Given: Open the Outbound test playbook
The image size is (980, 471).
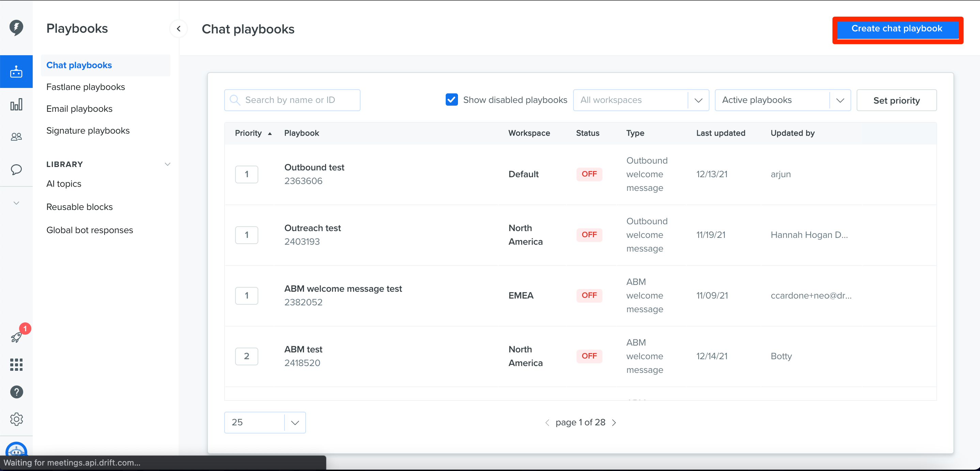Looking at the screenshot, I should click(314, 168).
